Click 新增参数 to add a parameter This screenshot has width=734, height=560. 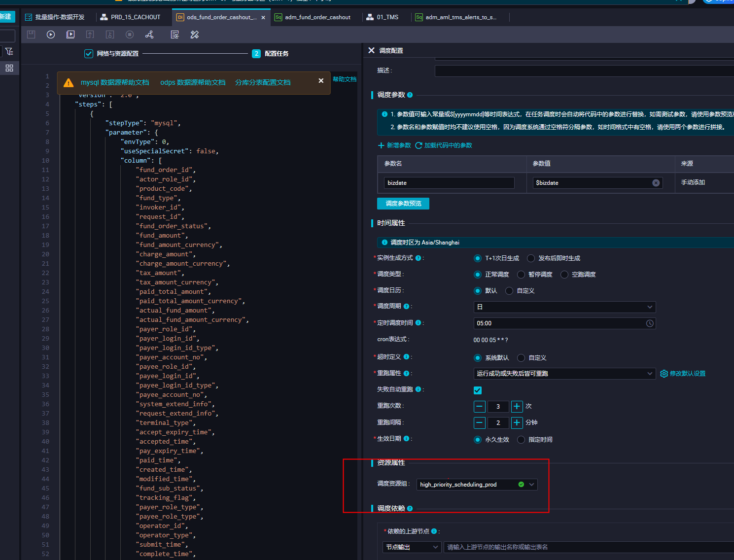pyautogui.click(x=394, y=145)
